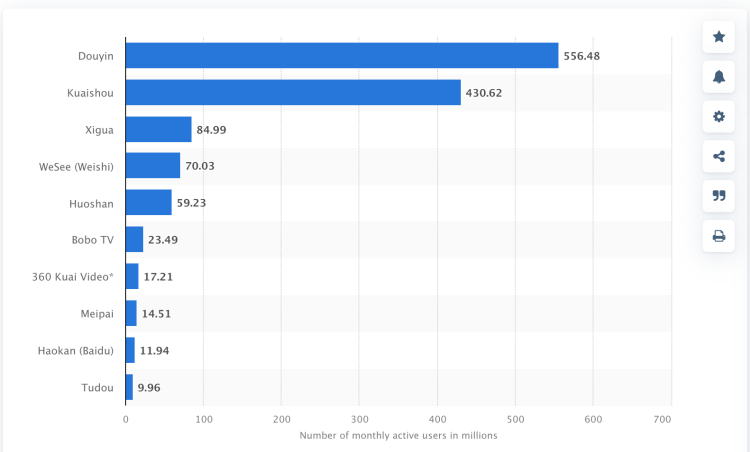Click the value label 430.62

point(484,93)
